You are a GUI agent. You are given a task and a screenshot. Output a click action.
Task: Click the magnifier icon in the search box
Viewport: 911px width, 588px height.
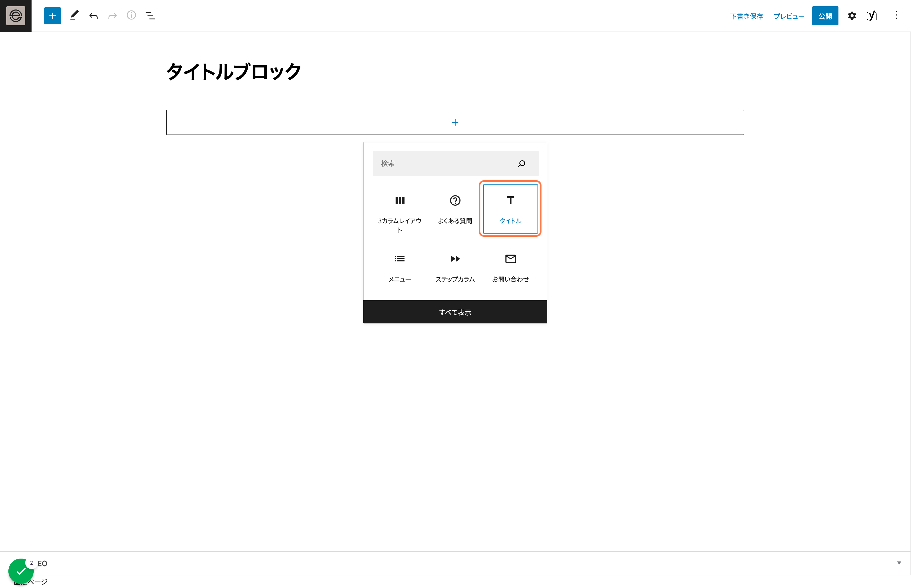(521, 163)
